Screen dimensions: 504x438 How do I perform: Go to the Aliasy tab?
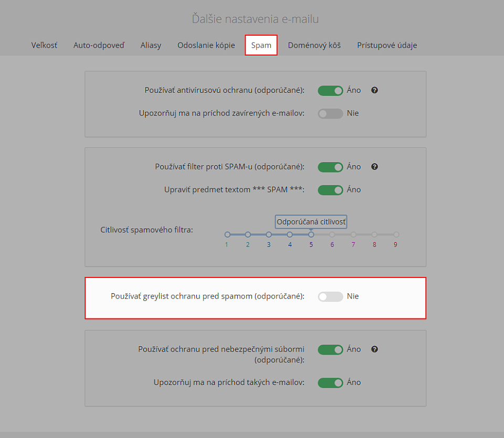pos(151,45)
